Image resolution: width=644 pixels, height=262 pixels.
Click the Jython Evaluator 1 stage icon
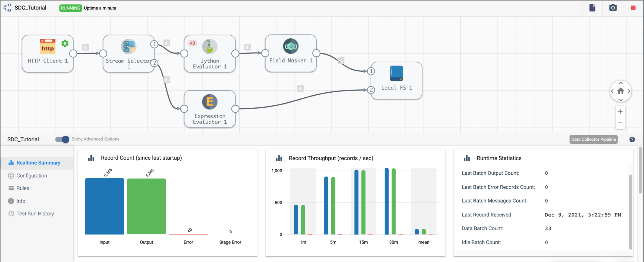(210, 47)
